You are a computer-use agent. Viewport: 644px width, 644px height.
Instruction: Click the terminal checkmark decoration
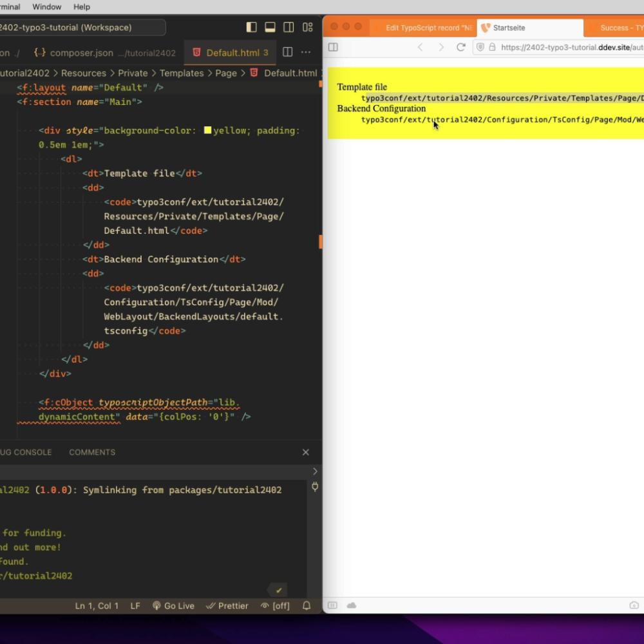(279, 590)
